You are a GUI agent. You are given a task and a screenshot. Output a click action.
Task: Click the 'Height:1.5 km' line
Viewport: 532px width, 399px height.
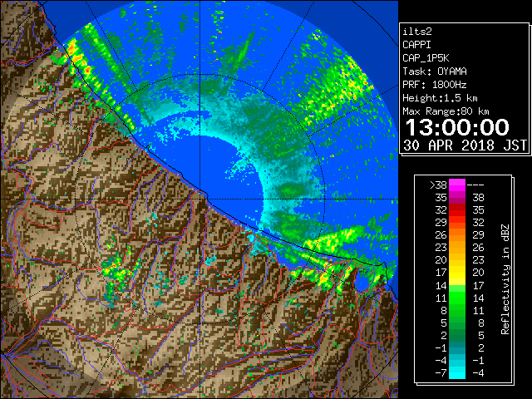(440, 98)
